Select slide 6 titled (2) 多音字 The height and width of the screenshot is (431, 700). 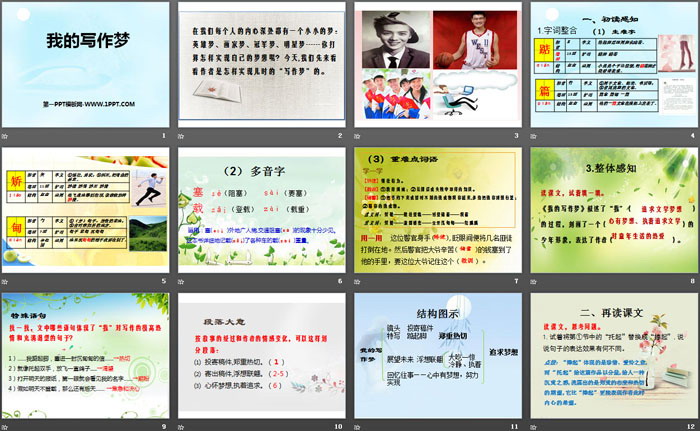click(262, 210)
